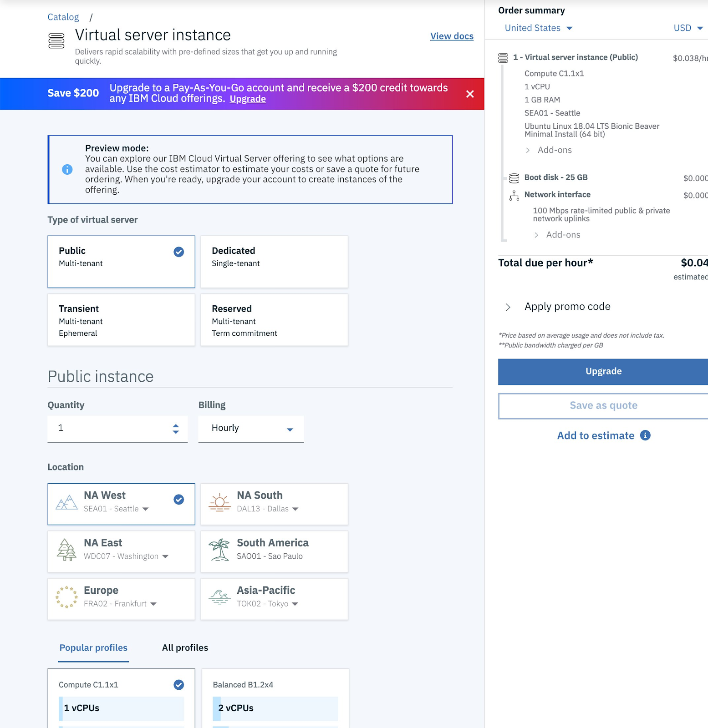The width and height of the screenshot is (708, 728).
Task: Click the NA East pine trees icon
Action: (66, 550)
